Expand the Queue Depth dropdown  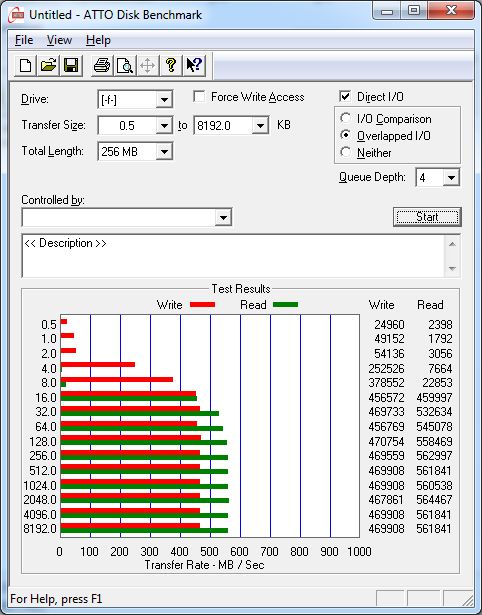coord(451,178)
